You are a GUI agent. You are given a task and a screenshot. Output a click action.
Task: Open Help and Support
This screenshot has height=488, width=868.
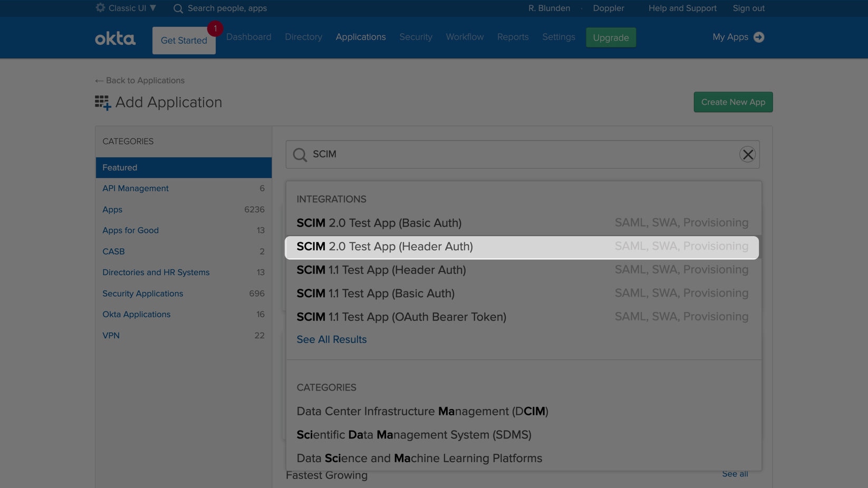682,8
